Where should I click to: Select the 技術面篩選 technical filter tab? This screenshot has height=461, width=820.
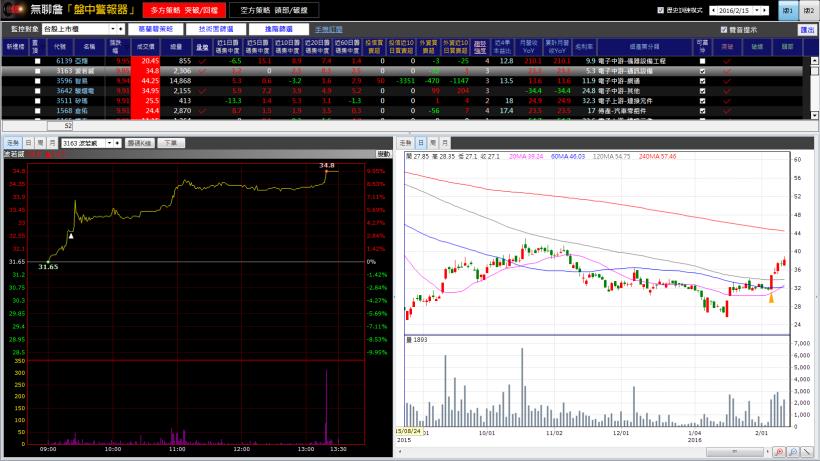(x=211, y=30)
